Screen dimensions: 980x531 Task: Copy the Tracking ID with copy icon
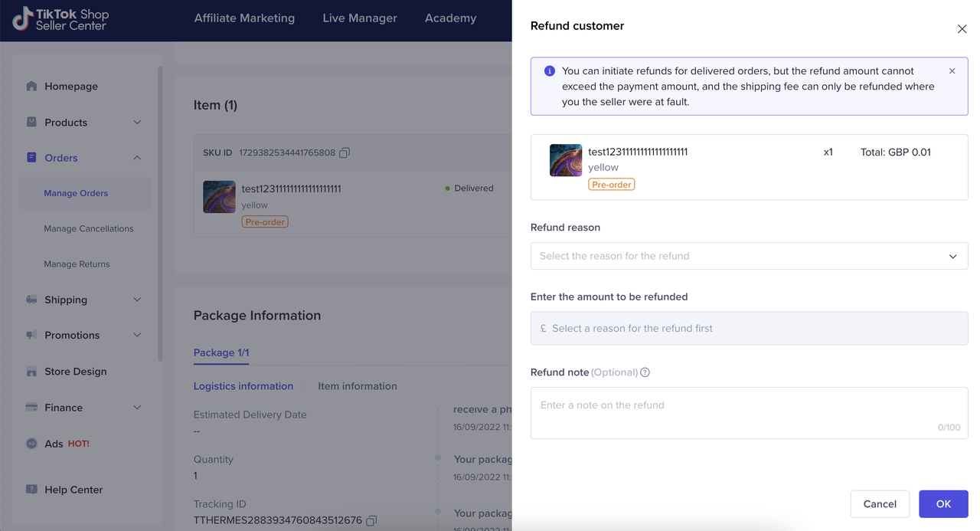pos(371,521)
